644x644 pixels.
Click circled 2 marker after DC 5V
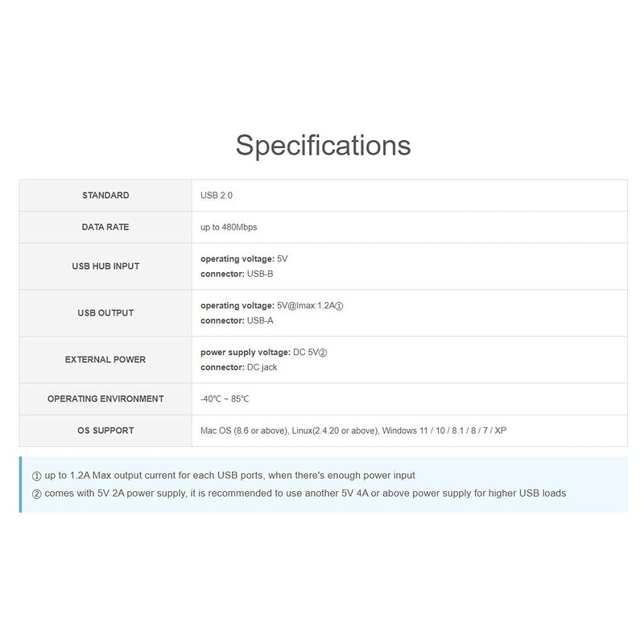coord(322,353)
